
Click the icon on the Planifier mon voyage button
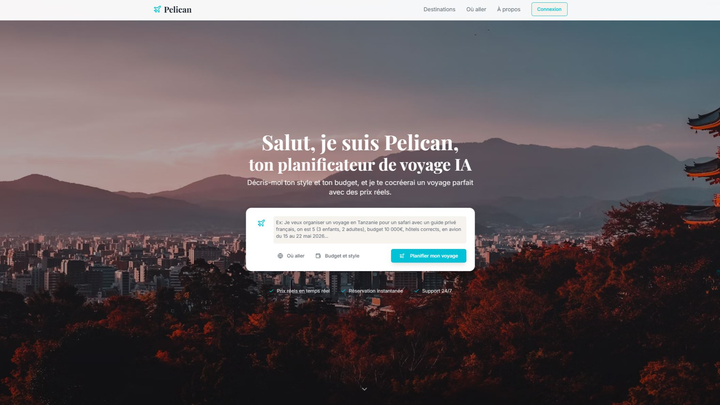coord(402,256)
